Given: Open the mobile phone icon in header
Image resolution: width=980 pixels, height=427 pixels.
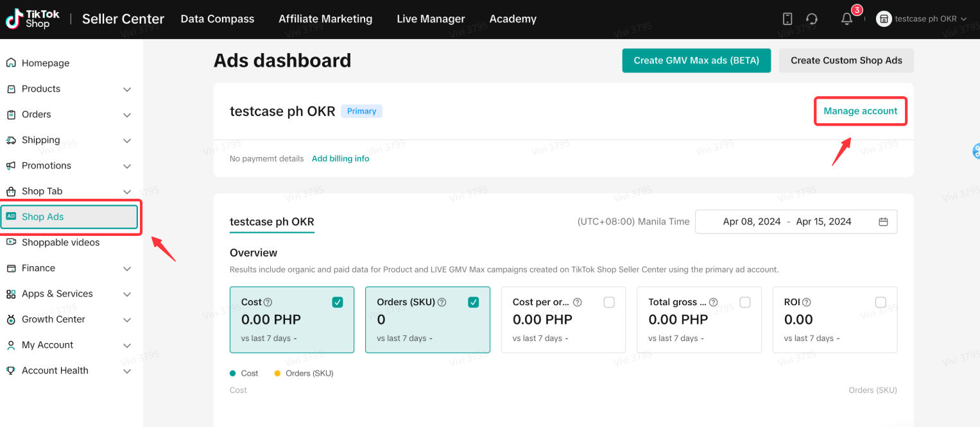Looking at the screenshot, I should pyautogui.click(x=787, y=19).
